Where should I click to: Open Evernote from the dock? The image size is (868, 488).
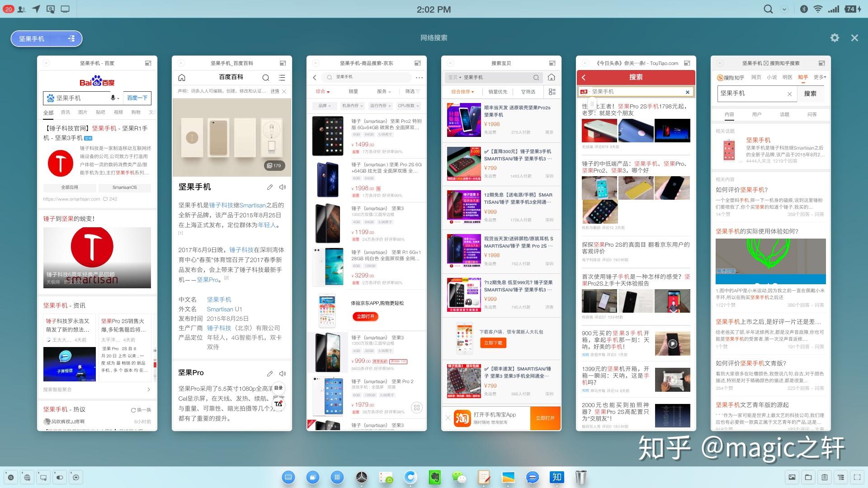click(435, 477)
